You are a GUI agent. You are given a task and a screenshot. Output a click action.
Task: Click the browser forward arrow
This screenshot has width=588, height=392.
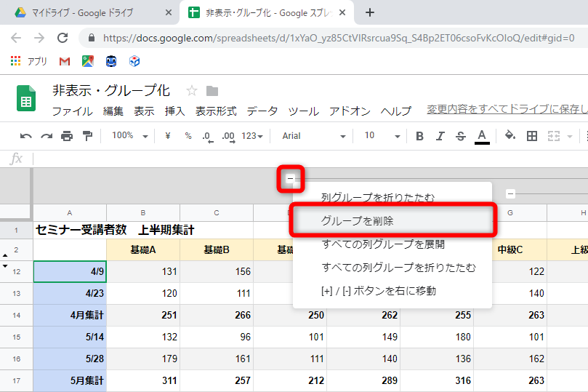coord(39,38)
